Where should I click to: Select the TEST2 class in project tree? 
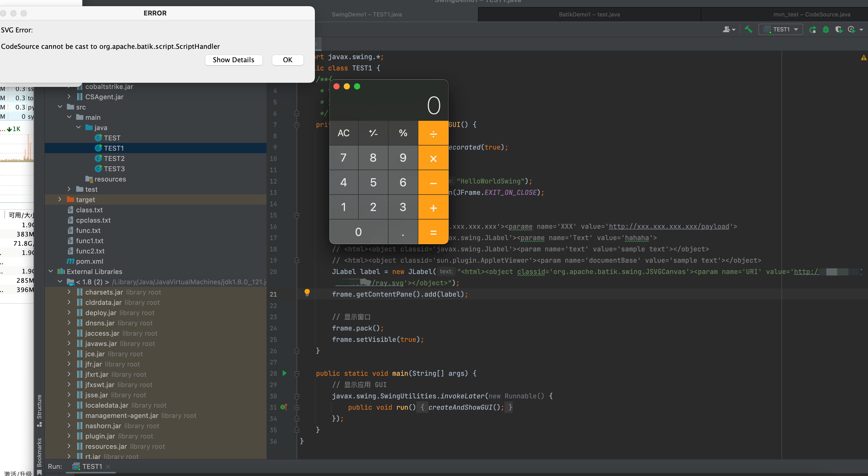click(x=114, y=158)
